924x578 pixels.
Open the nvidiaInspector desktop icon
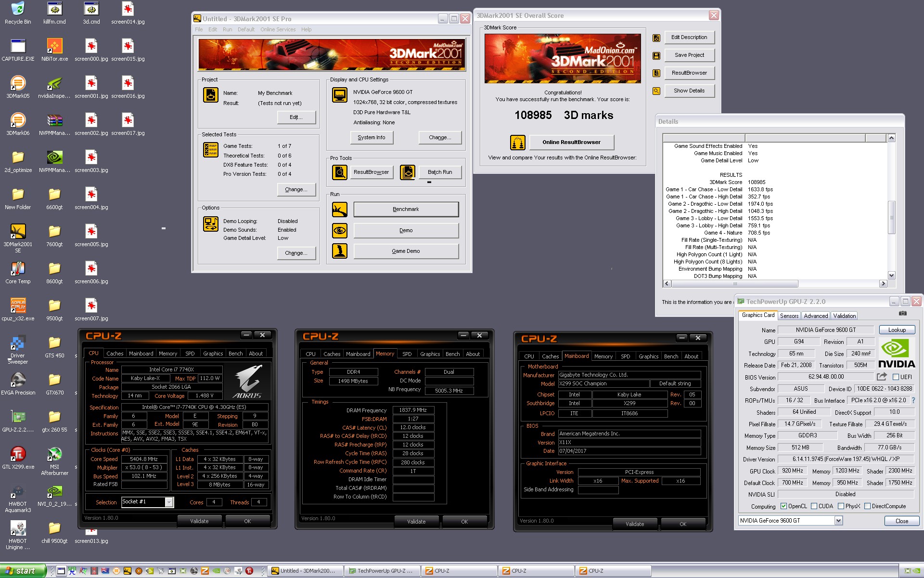pos(54,87)
